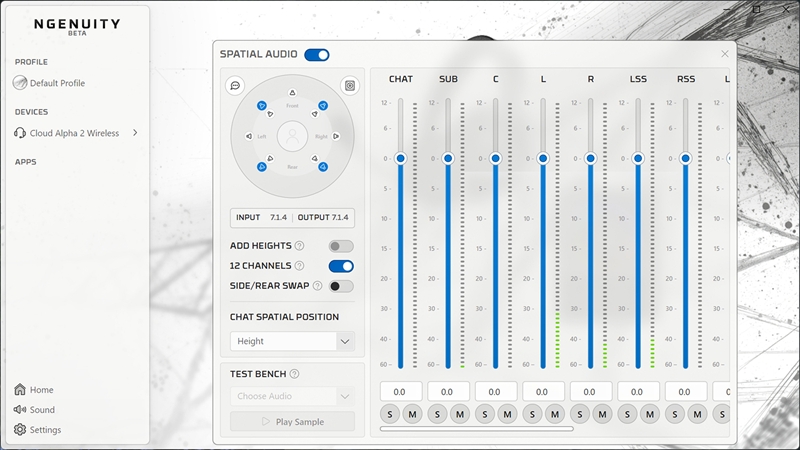
Task: Select the Right side speaker icon
Action: point(337,136)
